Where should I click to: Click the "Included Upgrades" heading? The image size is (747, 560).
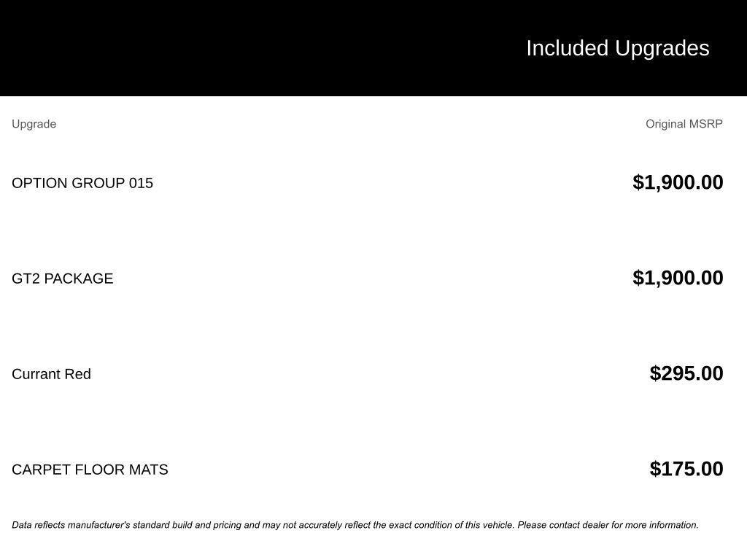pyautogui.click(x=617, y=48)
